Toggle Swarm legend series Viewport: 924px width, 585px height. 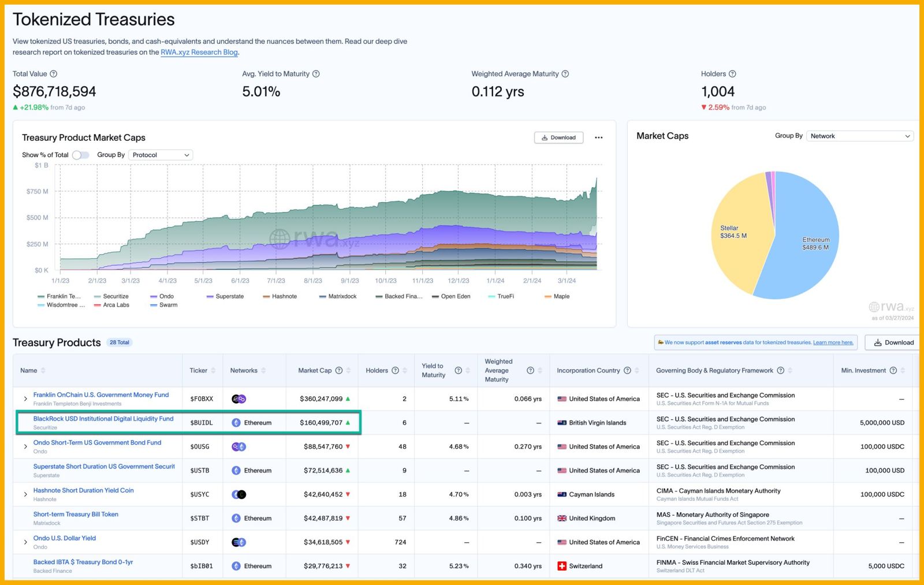pos(163,305)
